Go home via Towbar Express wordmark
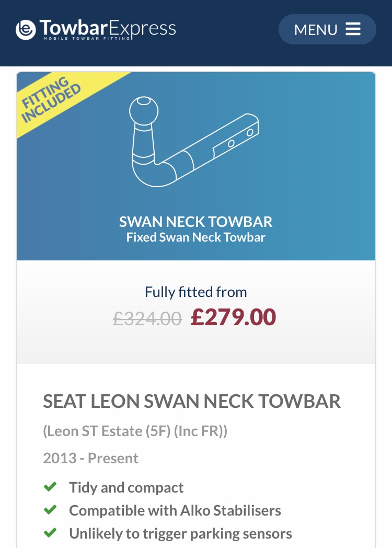Image resolution: width=392 pixels, height=548 pixels. point(108,29)
